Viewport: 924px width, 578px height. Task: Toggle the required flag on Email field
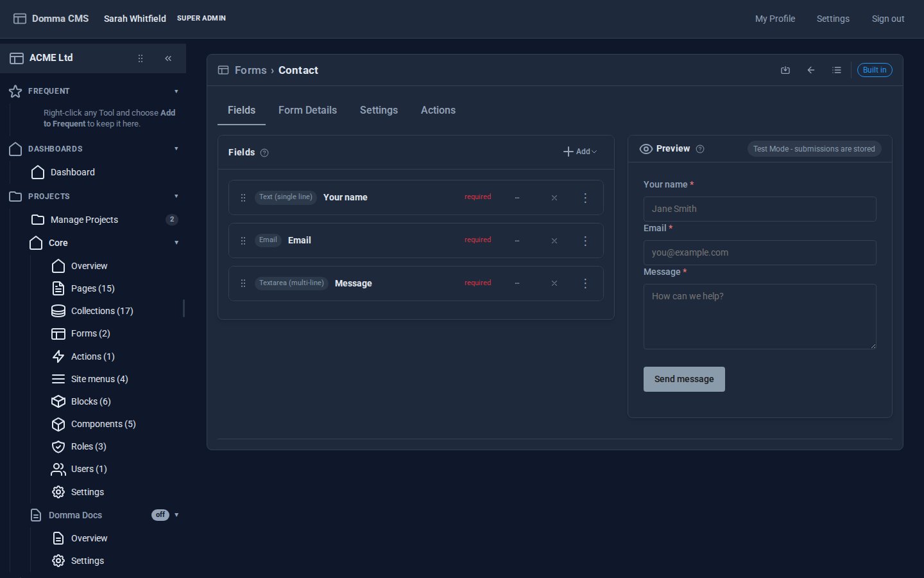point(478,240)
